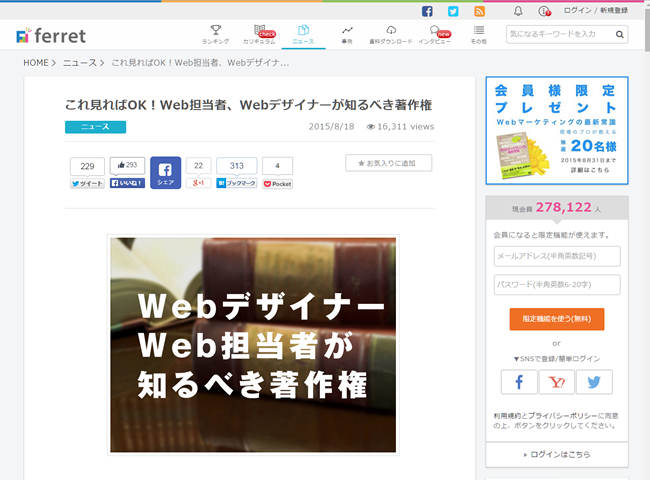Click the search magnifier icon
Image resolution: width=650 pixels, height=480 pixels.
pos(620,34)
